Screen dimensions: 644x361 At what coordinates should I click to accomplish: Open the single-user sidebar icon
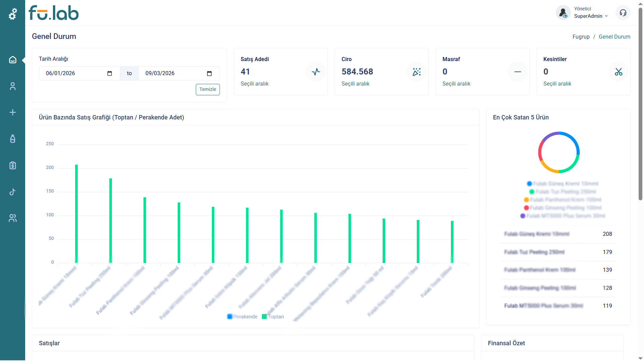click(x=13, y=86)
